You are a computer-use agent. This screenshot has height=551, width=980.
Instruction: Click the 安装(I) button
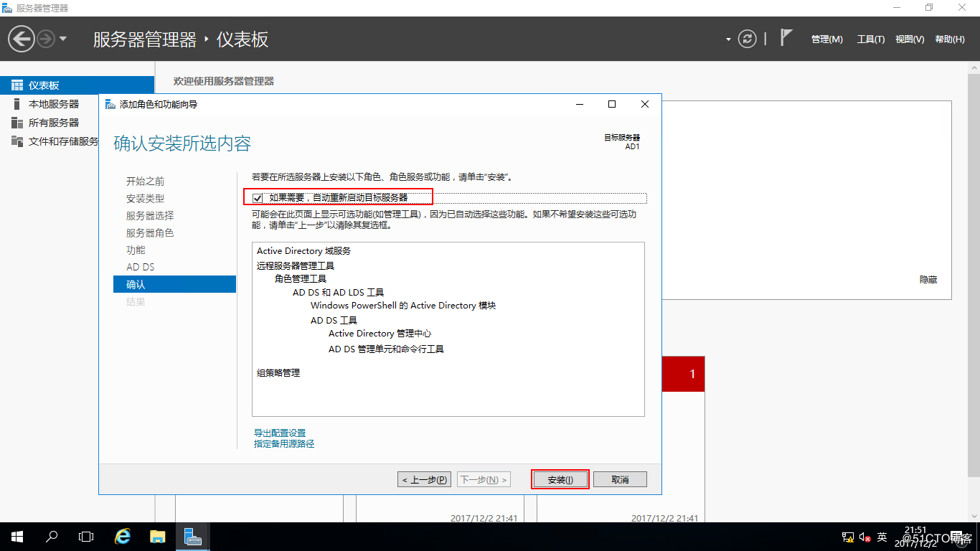[x=560, y=479]
